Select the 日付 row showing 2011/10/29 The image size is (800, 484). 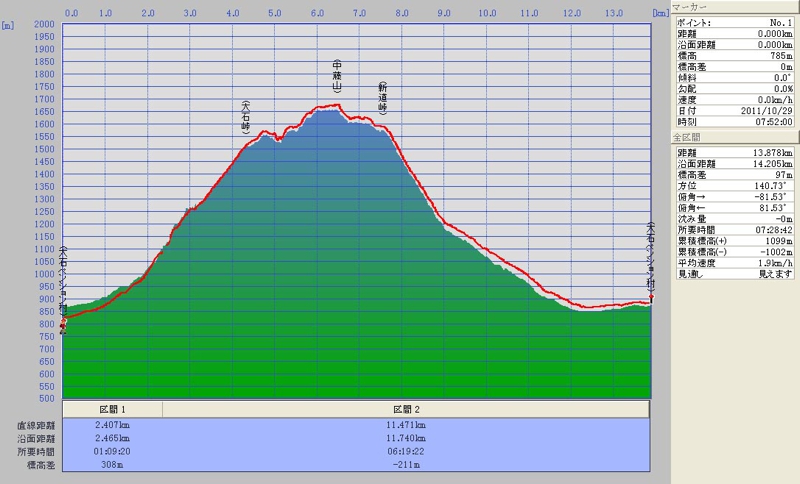(736, 110)
